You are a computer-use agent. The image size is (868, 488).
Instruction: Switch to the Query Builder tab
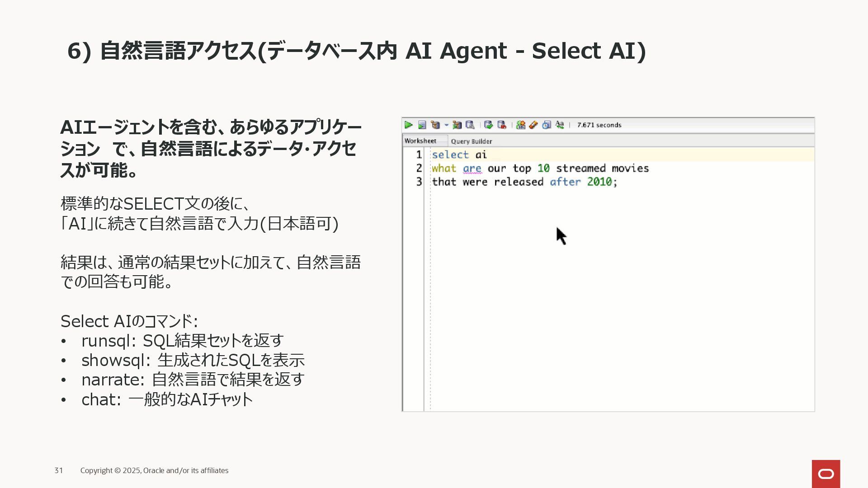point(472,141)
